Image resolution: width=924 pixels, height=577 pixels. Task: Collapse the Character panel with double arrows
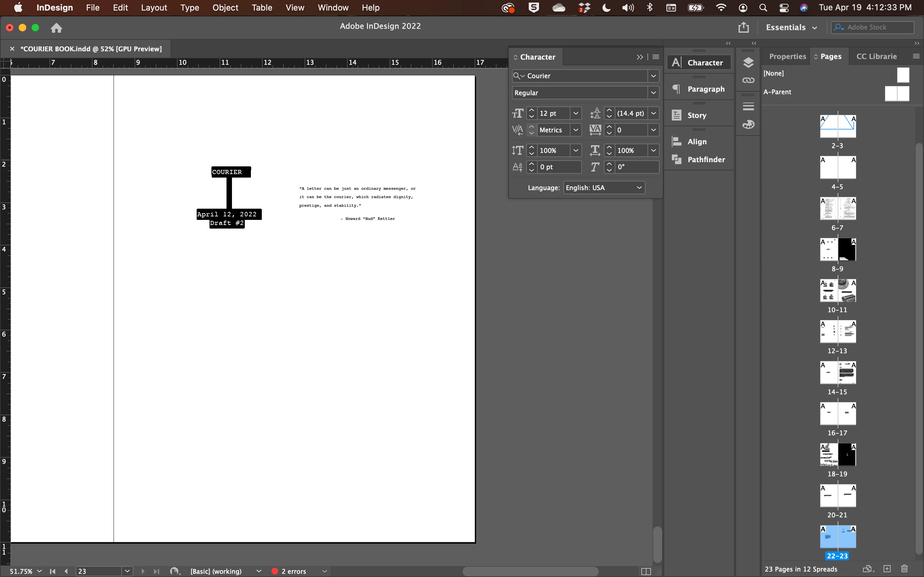(639, 57)
